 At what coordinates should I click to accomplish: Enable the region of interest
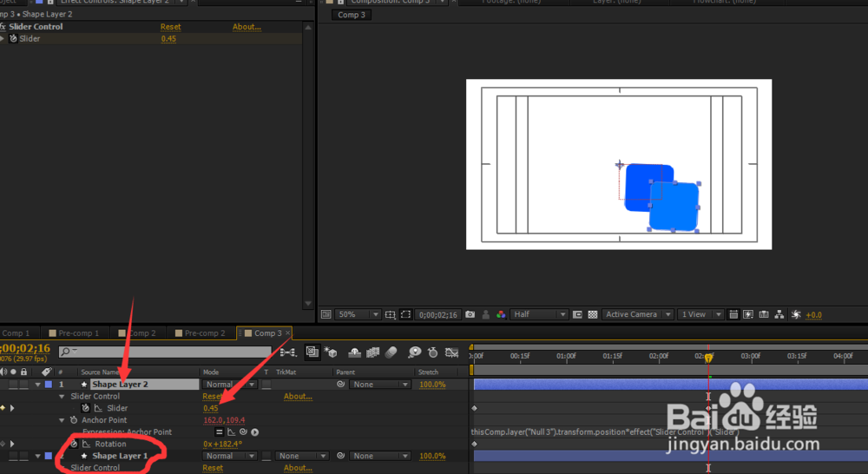click(x=577, y=314)
